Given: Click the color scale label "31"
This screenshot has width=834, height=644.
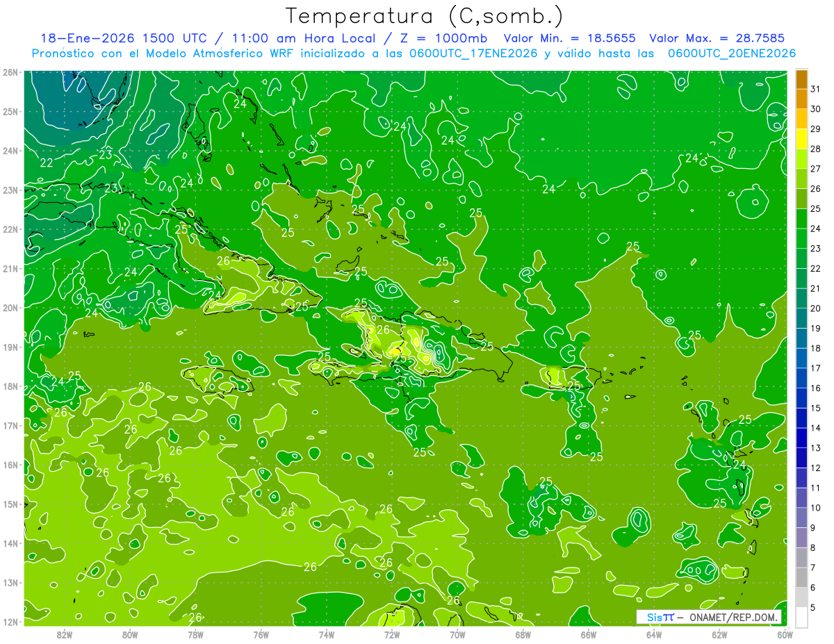Looking at the screenshot, I should (x=816, y=90).
